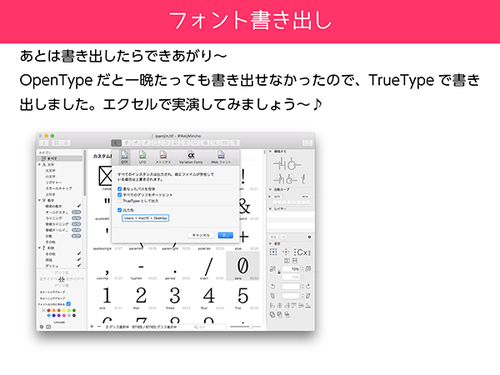Select the glyph cell for three

pos(175,296)
